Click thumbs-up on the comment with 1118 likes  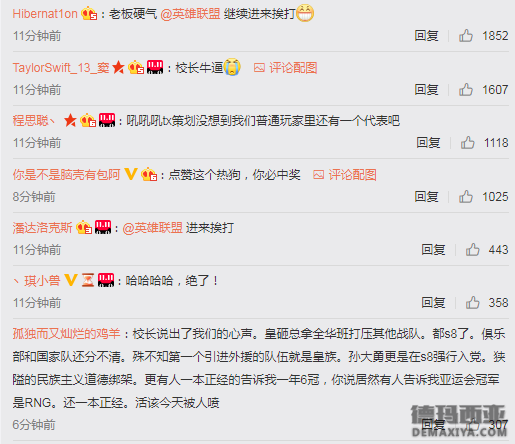[468, 143]
